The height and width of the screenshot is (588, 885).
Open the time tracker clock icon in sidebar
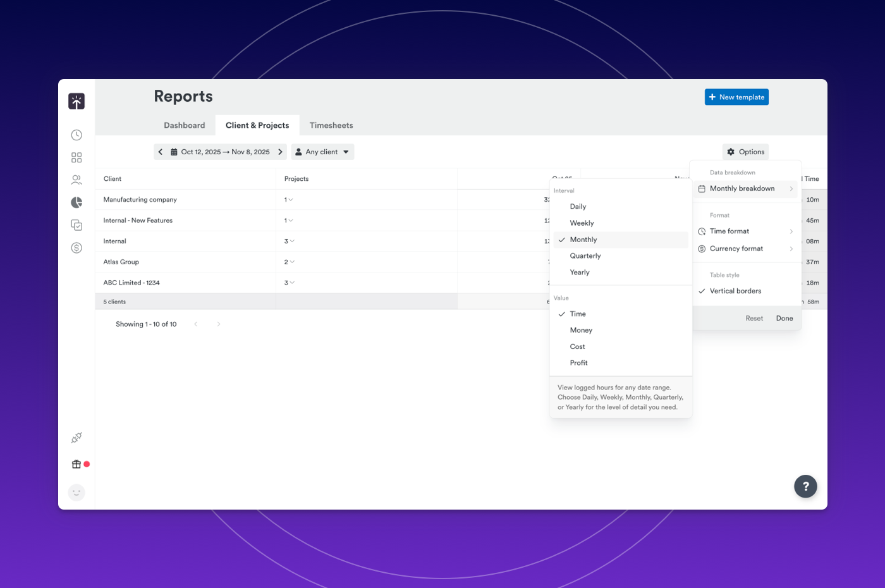coord(76,135)
